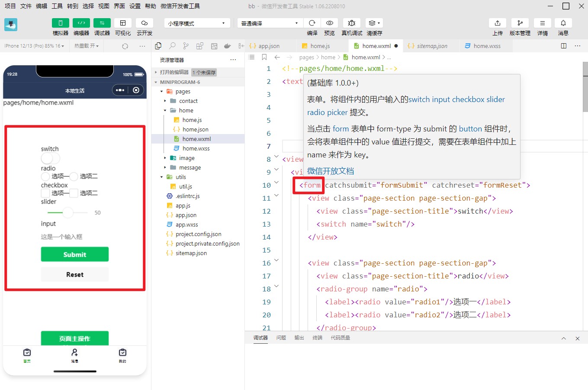Switch to app.json editor tab

click(269, 46)
